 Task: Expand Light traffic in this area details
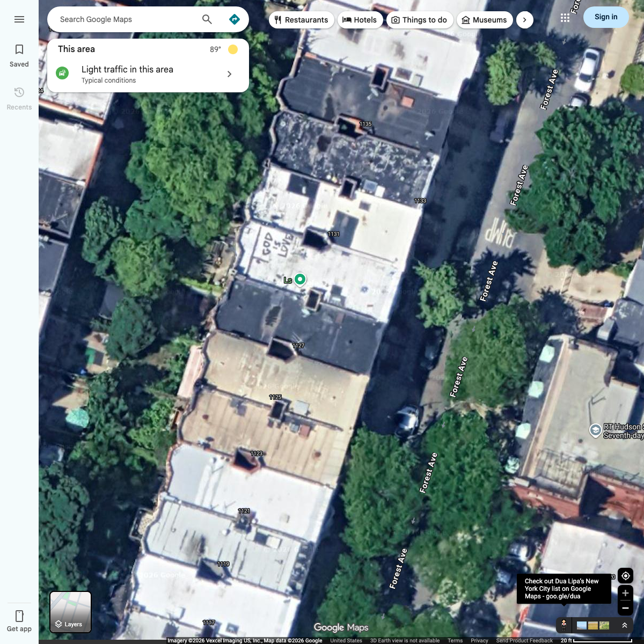(x=148, y=74)
